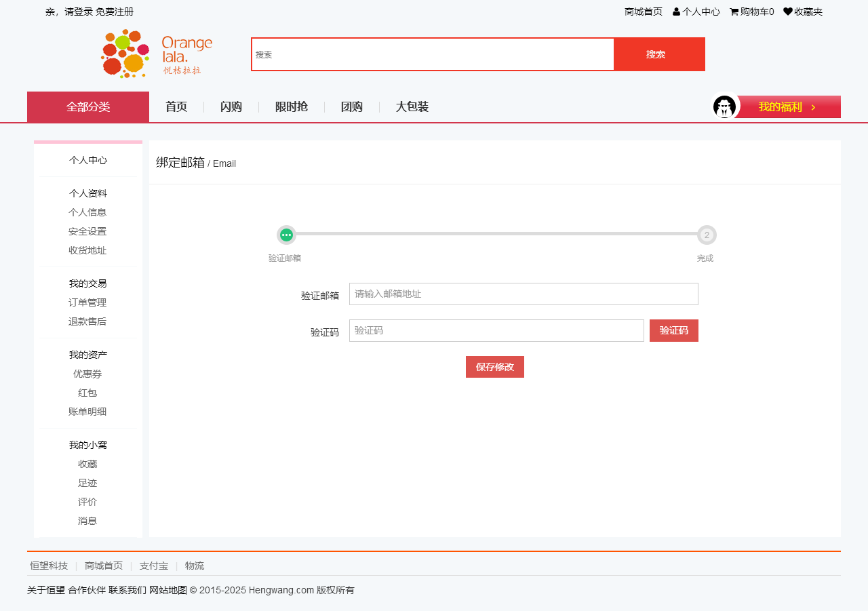The height and width of the screenshot is (611, 868).
Task: Click the avatar icon beside 我的福利
Action: (724, 107)
